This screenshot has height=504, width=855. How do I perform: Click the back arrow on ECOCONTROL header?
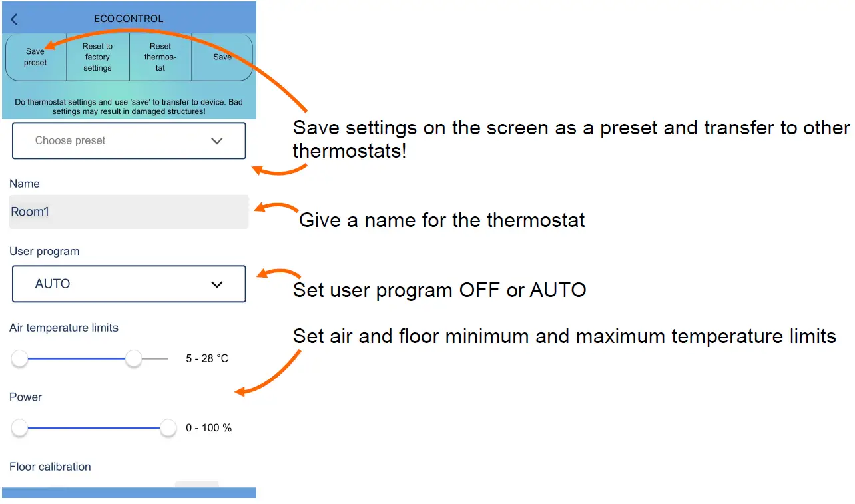click(13, 19)
